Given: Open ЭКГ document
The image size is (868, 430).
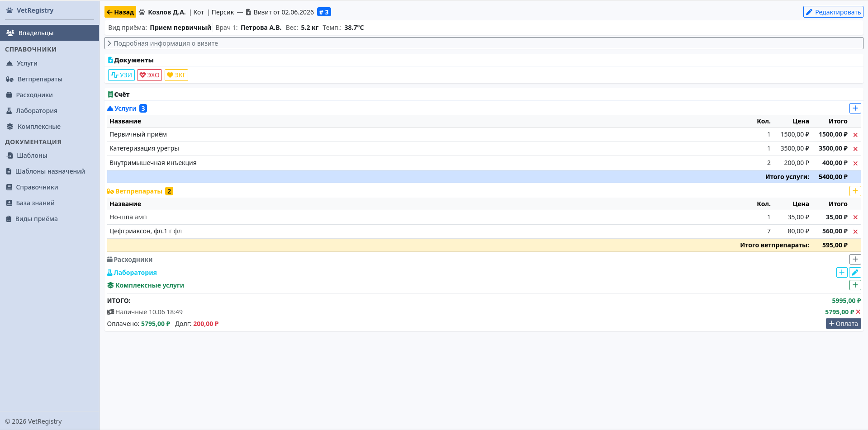Looking at the screenshot, I should coord(176,75).
